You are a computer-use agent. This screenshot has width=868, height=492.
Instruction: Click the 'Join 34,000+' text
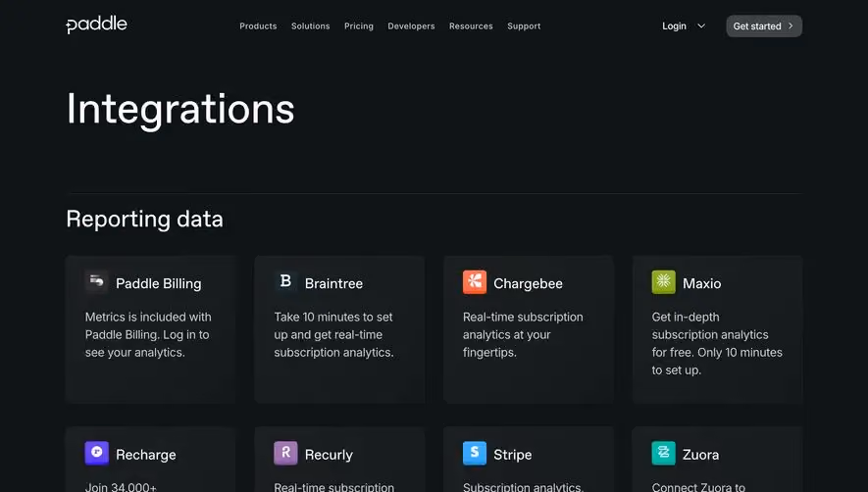coord(121,487)
